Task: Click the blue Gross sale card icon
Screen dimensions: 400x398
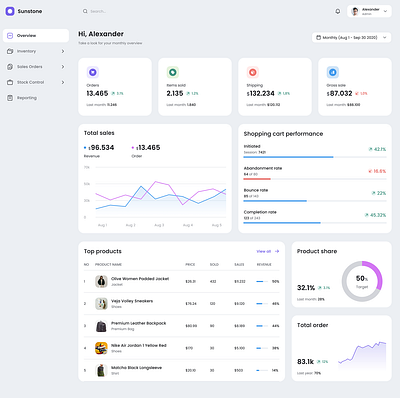Action: point(333,72)
